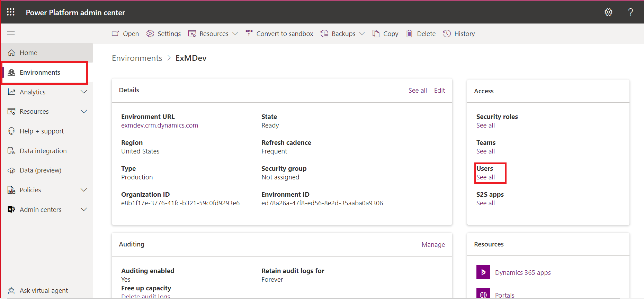
Task: Click the Help + support headset icon
Action: (x=11, y=131)
